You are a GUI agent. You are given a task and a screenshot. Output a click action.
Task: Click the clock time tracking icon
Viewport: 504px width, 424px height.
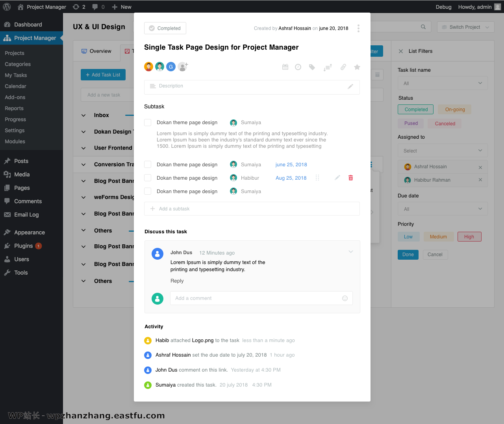tap(298, 67)
